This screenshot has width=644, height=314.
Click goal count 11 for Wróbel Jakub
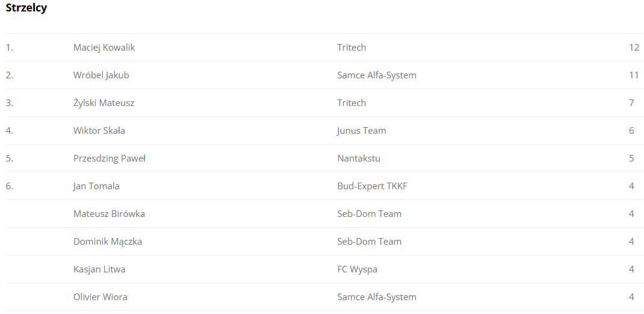634,75
